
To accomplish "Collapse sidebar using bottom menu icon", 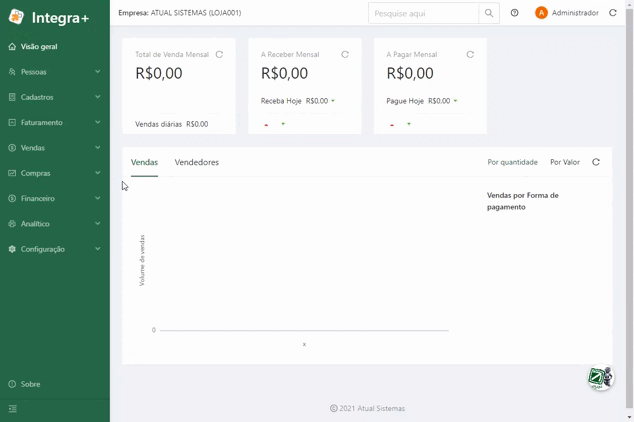I will pos(13,409).
